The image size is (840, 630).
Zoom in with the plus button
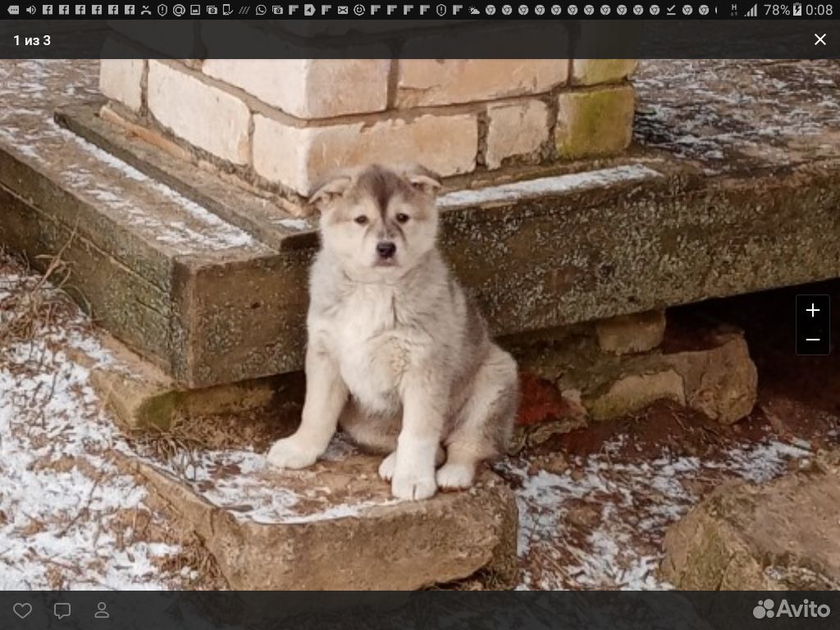click(x=812, y=310)
